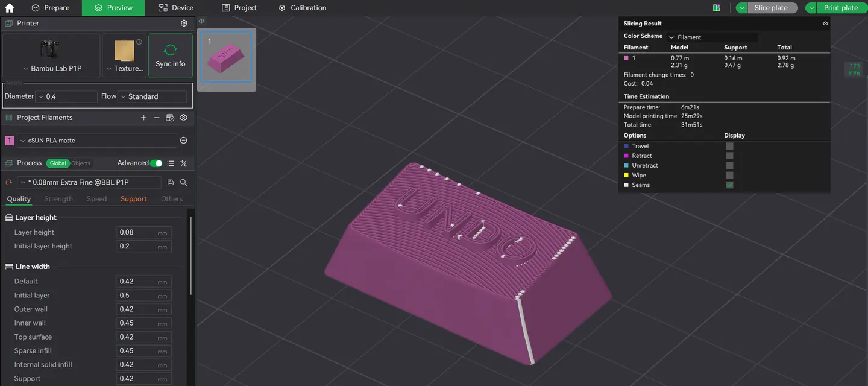Image resolution: width=868 pixels, height=386 pixels.
Task: Click the Slice plate button
Action: pos(772,8)
